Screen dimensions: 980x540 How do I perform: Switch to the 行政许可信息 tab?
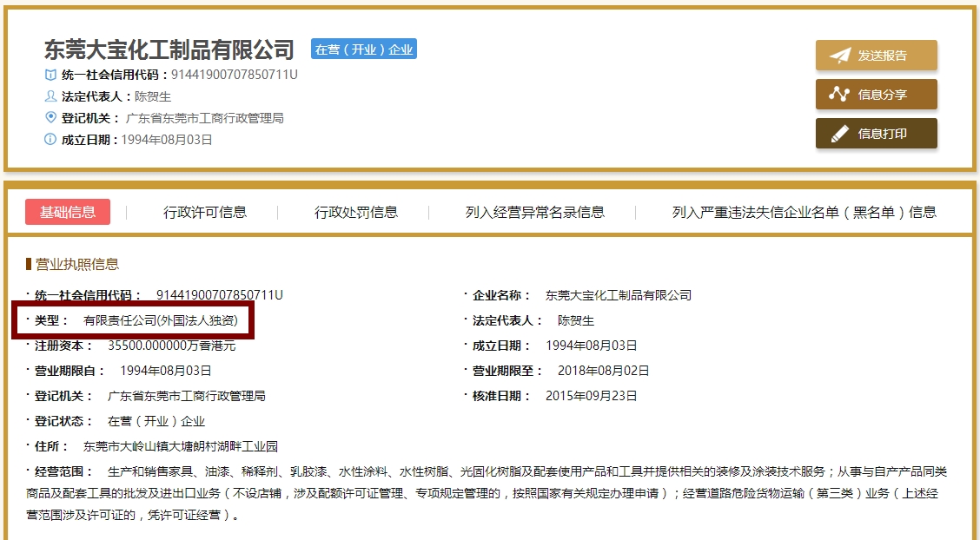[x=205, y=212]
